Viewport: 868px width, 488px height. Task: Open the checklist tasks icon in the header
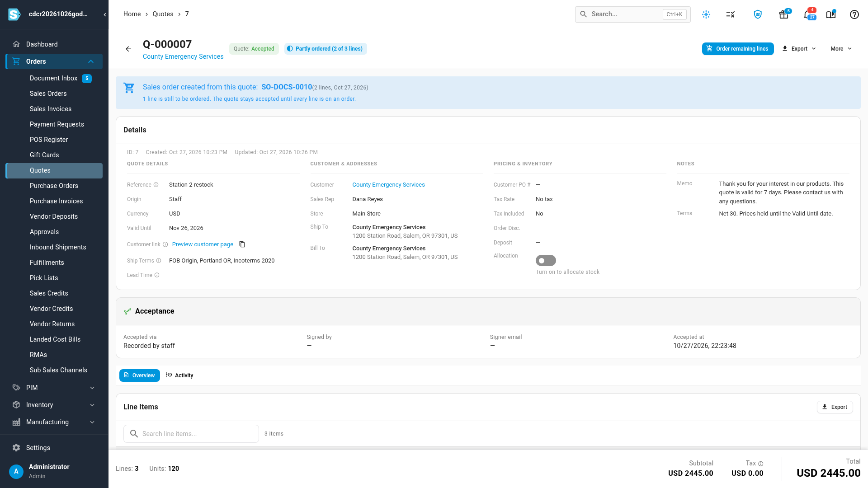[731, 14]
